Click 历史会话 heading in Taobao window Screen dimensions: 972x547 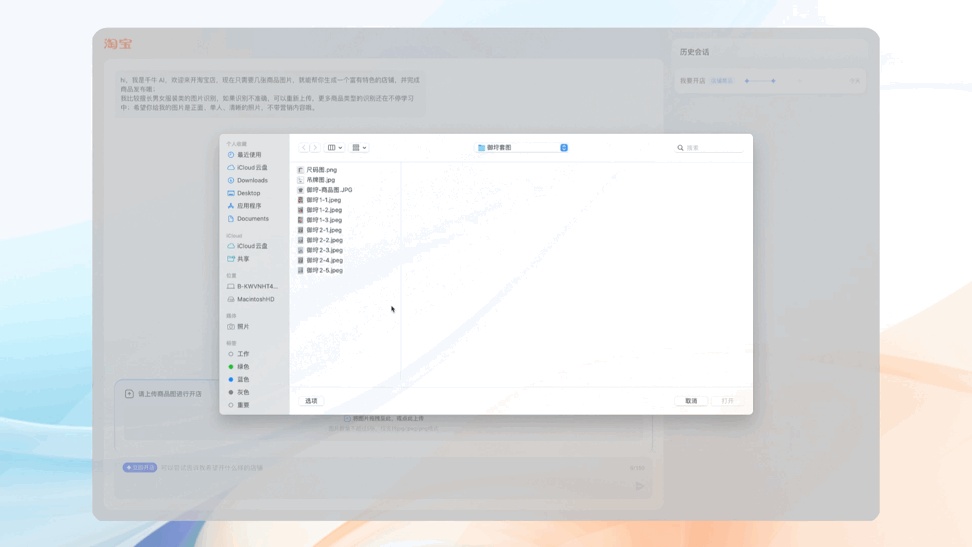pos(694,52)
